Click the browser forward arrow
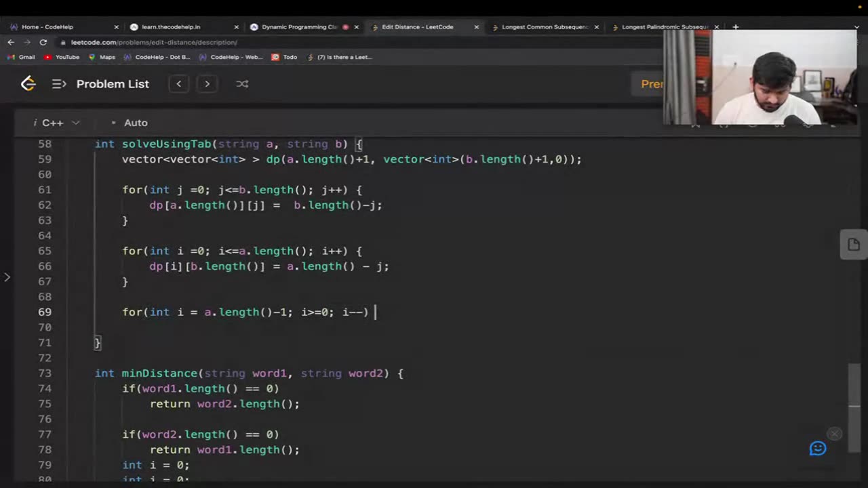868x488 pixels. (x=27, y=42)
